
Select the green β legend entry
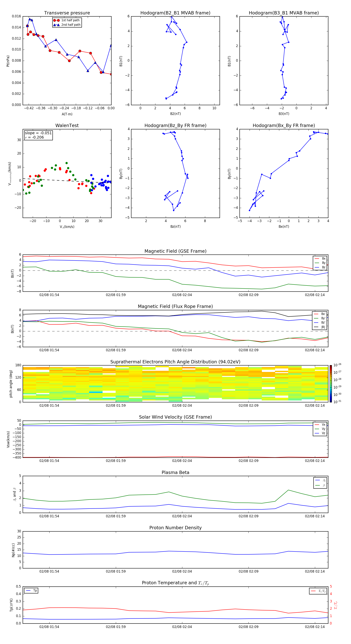[321, 486]
